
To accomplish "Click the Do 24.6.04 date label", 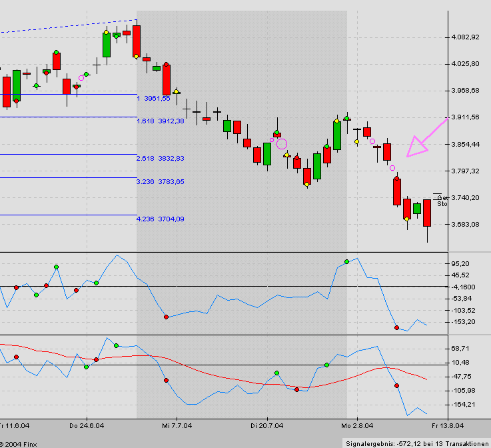I will pos(88,425).
